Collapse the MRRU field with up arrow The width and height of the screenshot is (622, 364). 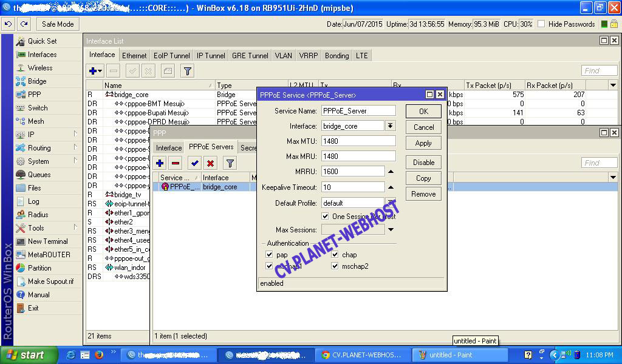point(391,172)
